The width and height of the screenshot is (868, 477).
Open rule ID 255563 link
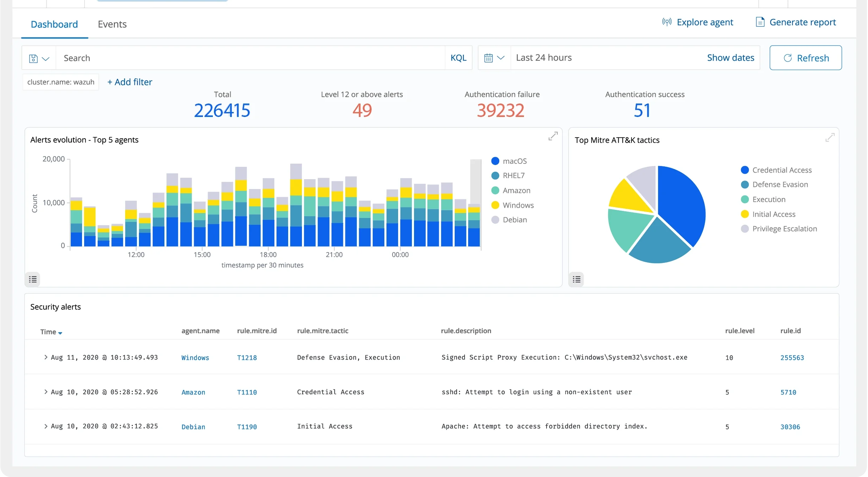tap(792, 358)
